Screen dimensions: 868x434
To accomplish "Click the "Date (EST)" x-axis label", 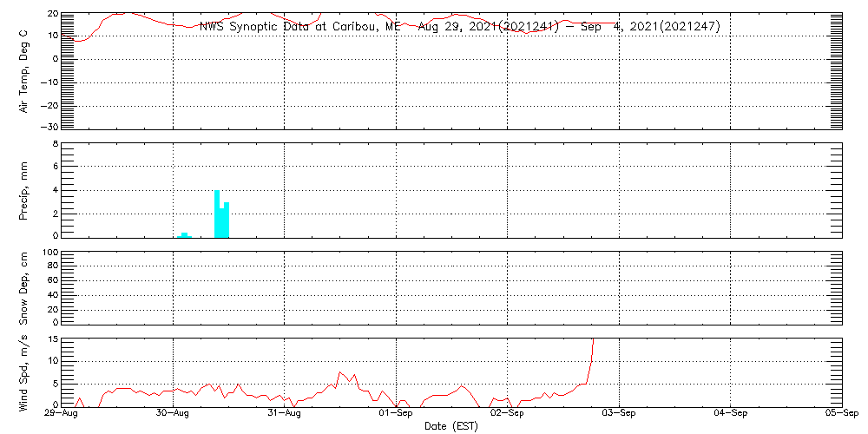I will click(450, 426).
